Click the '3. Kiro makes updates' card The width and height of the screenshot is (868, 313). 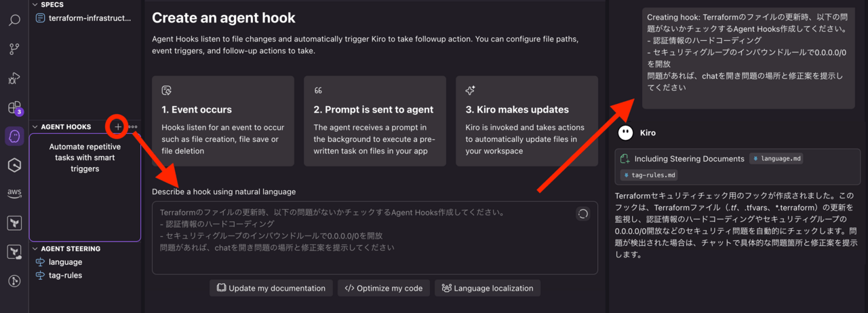point(527,121)
